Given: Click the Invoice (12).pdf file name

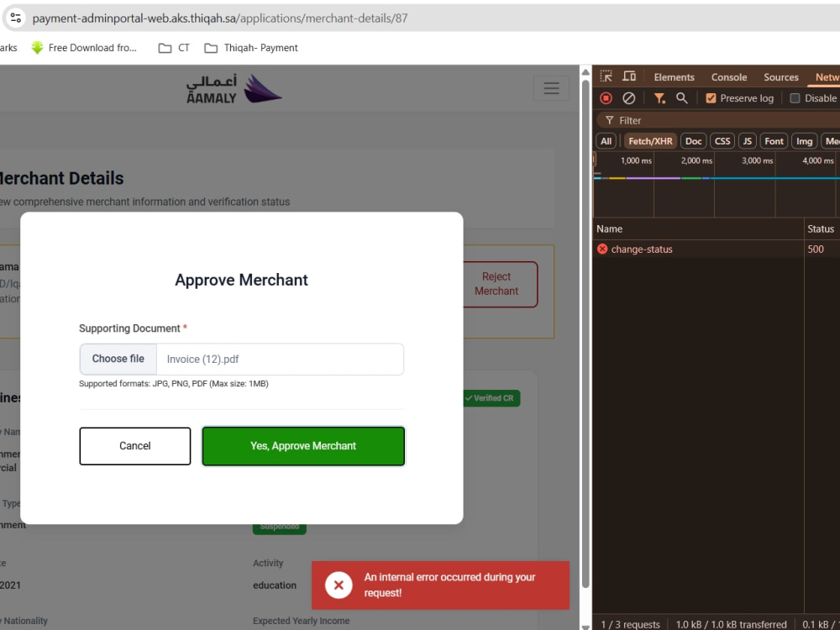Looking at the screenshot, I should [x=202, y=359].
